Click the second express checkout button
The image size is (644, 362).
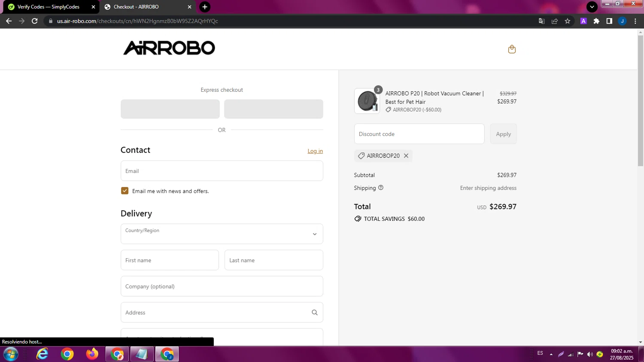[x=273, y=109]
